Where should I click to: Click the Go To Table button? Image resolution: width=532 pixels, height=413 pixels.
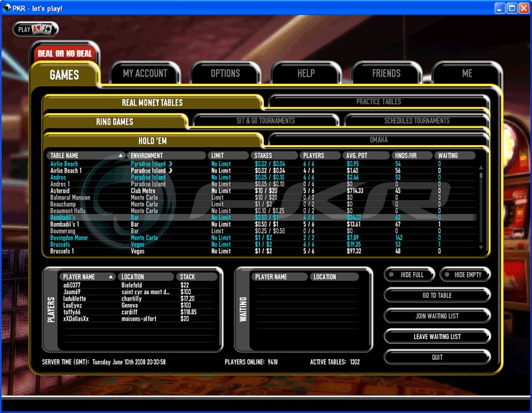437,295
